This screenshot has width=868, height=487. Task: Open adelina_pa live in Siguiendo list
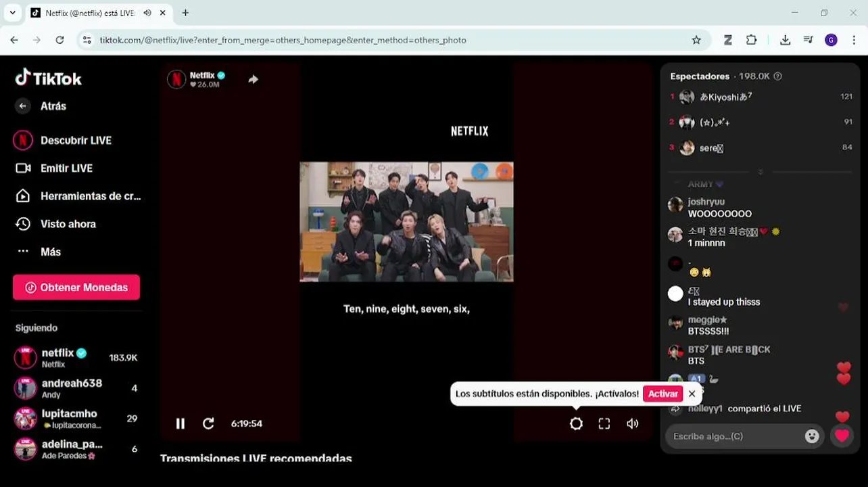click(76, 449)
